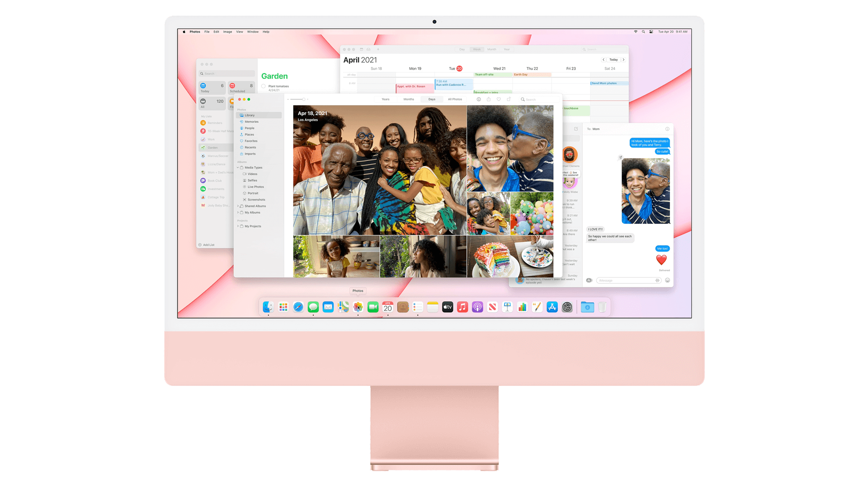Open Launchpad in the Dock
The image size is (868, 488).
(283, 307)
